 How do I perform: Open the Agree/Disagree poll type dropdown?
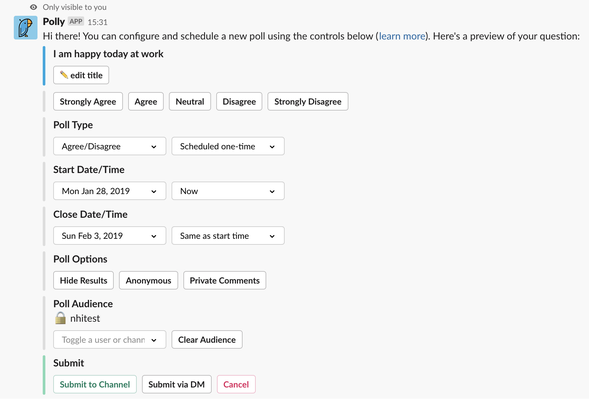point(110,146)
